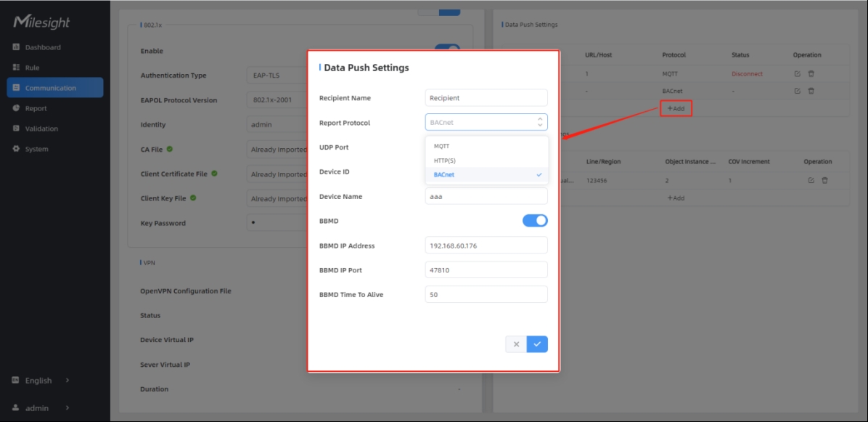Confirm Data Push Settings with the checkmark

[x=537, y=344]
